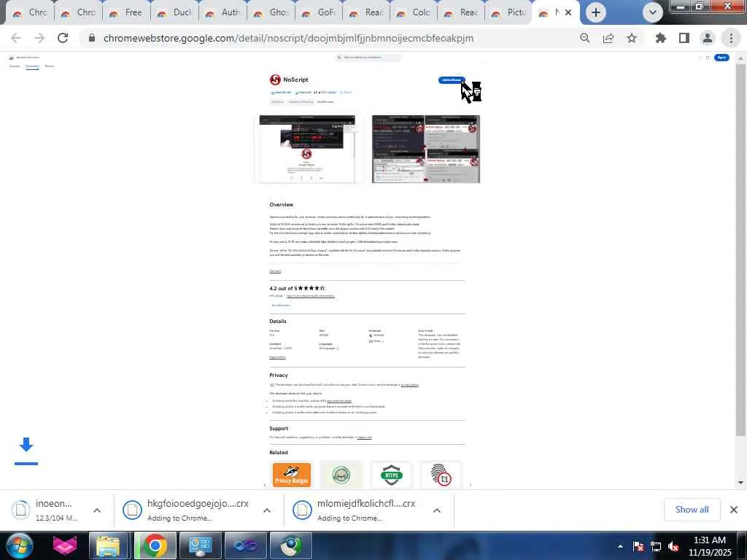The image size is (747, 560).
Task: Close the active NoScript tab
Action: point(568,12)
